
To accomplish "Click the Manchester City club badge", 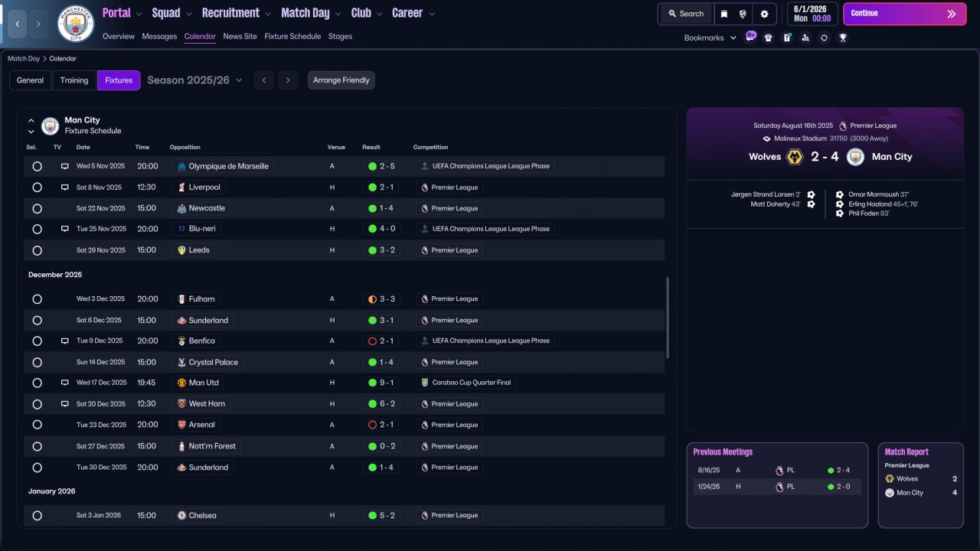I will click(76, 24).
